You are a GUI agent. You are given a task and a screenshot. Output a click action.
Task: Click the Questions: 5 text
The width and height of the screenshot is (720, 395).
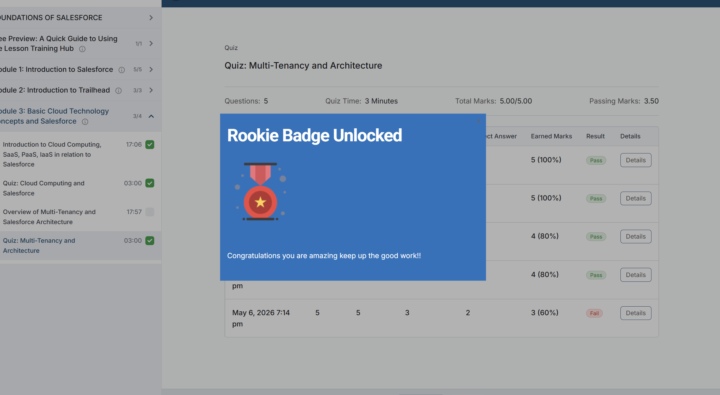point(246,101)
